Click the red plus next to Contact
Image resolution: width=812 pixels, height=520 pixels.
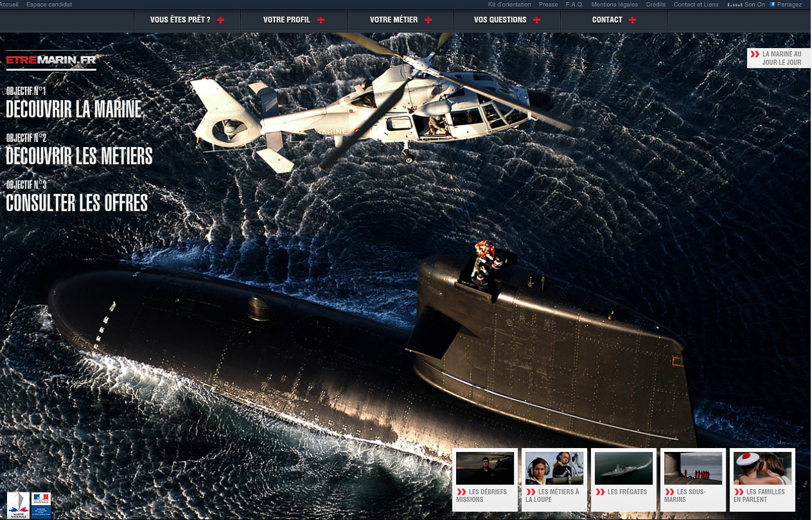[632, 20]
